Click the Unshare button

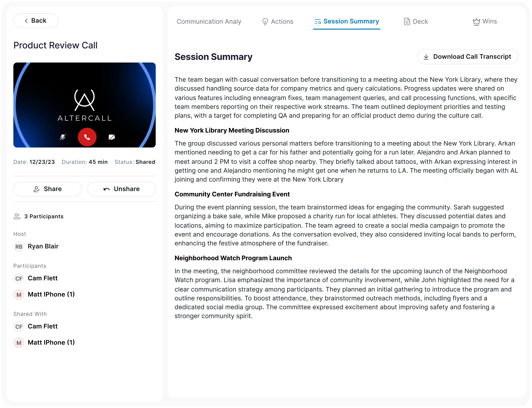point(121,189)
